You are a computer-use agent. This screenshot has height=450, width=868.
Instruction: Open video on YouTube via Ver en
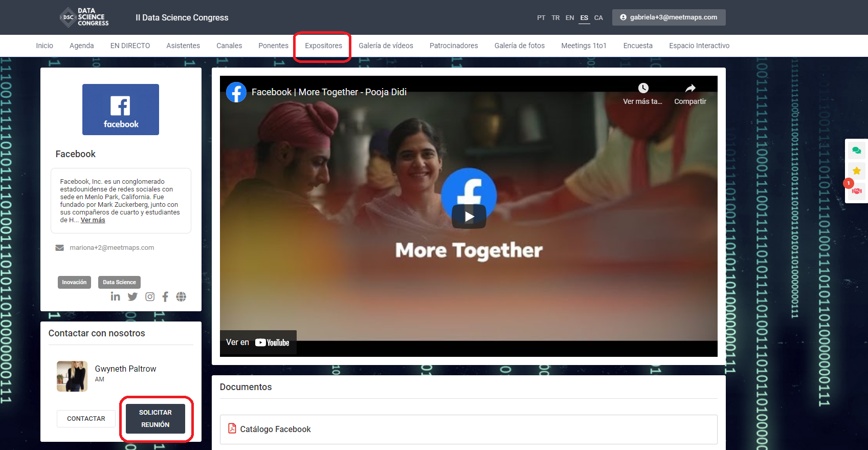pyautogui.click(x=258, y=342)
